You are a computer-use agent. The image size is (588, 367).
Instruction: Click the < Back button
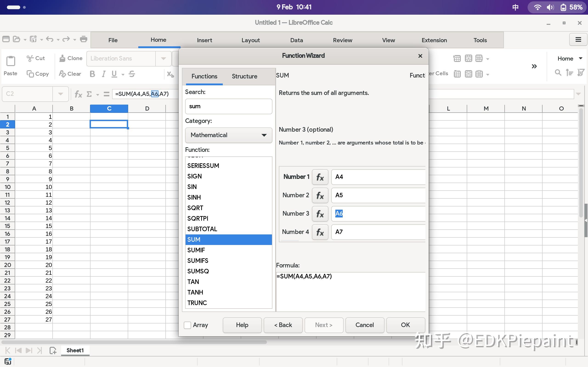pyautogui.click(x=283, y=325)
